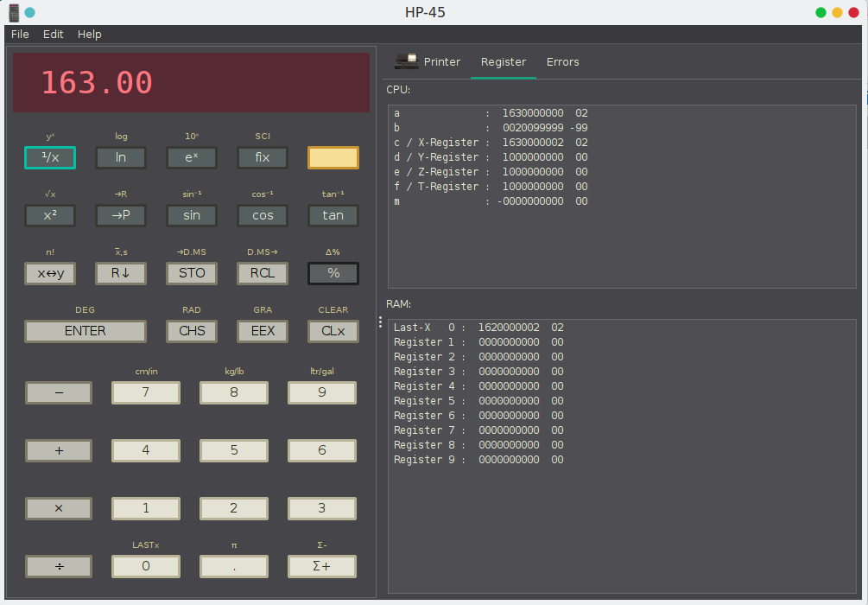Click the cos key

click(x=263, y=215)
